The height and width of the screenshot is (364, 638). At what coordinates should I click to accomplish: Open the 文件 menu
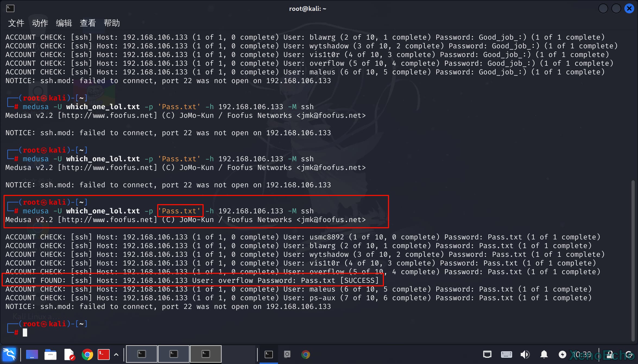click(x=16, y=23)
